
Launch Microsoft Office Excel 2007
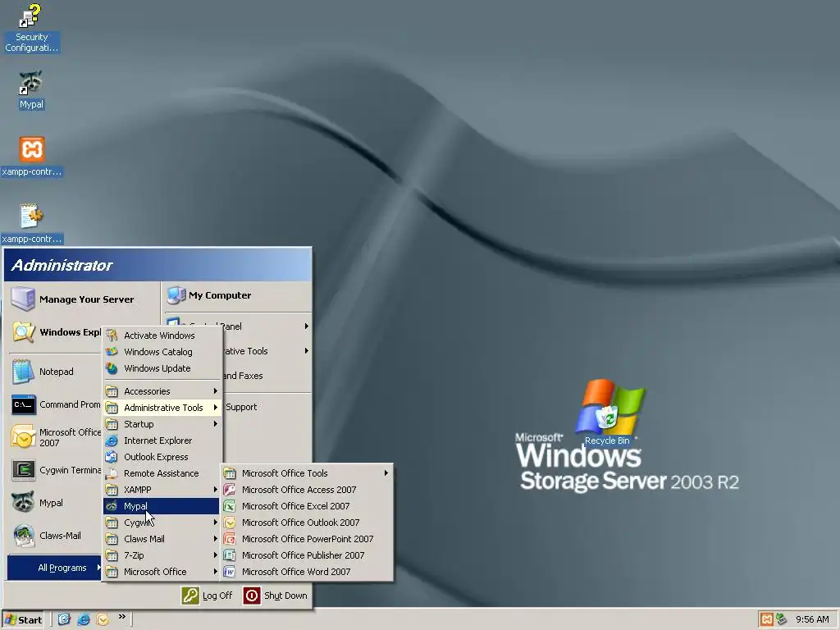tap(307, 506)
